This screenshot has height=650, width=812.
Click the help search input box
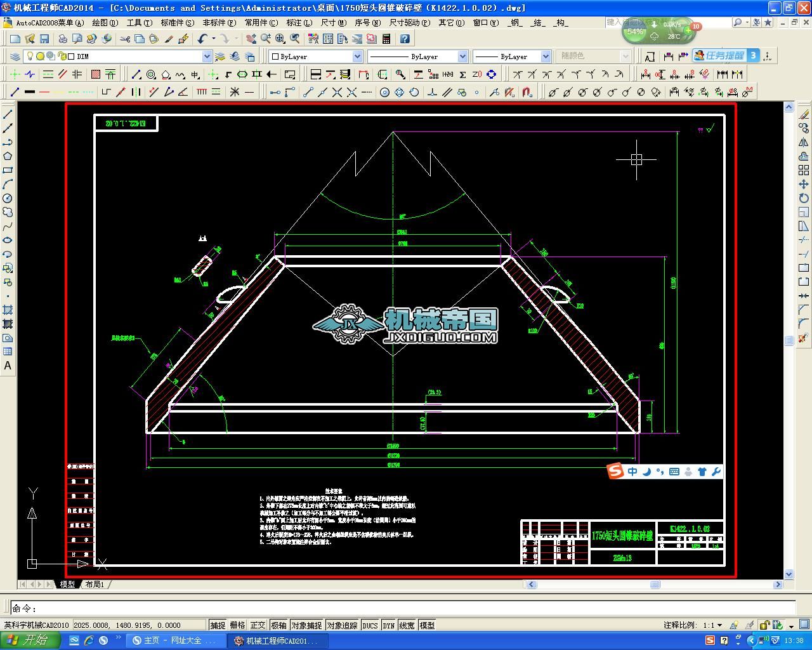point(669,22)
